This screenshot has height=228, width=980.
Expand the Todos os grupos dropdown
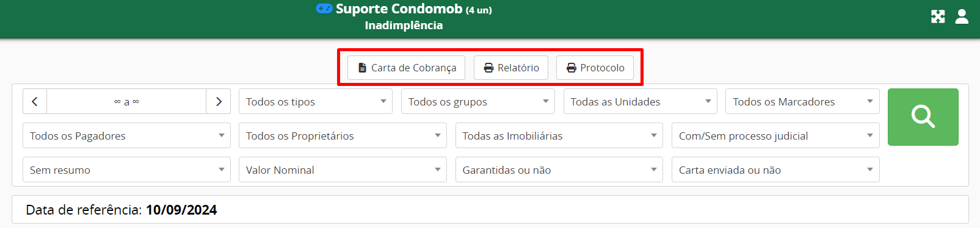(x=477, y=102)
